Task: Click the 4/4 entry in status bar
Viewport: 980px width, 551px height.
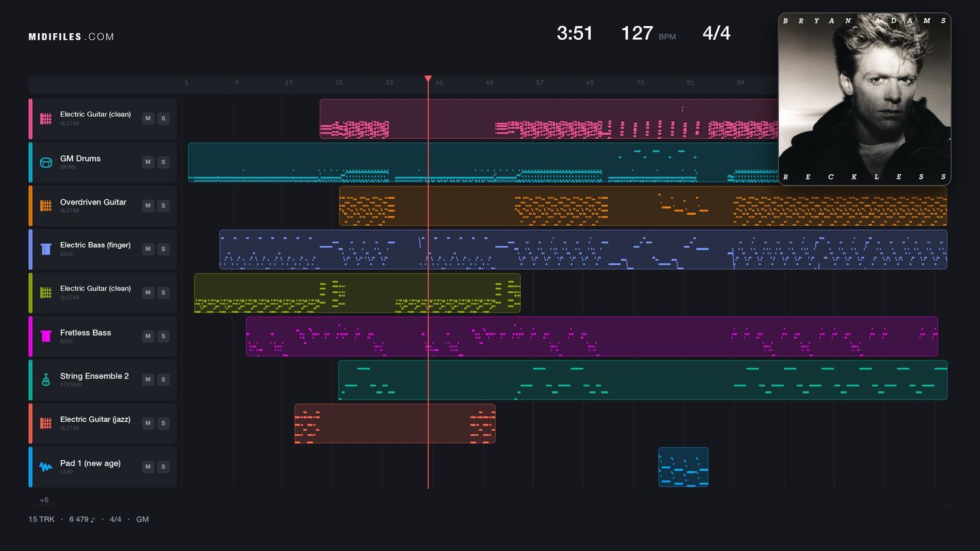Action: pos(116,520)
